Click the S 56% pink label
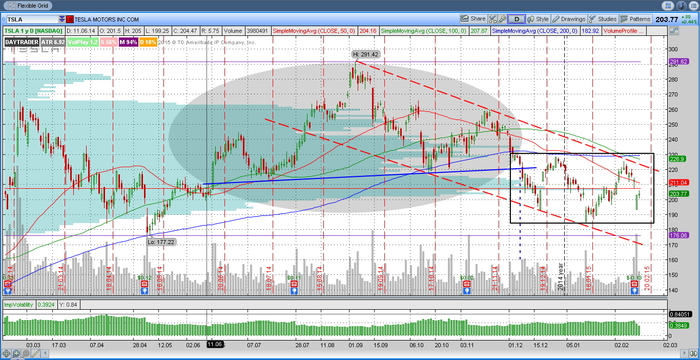The image size is (700, 360). tap(108, 42)
